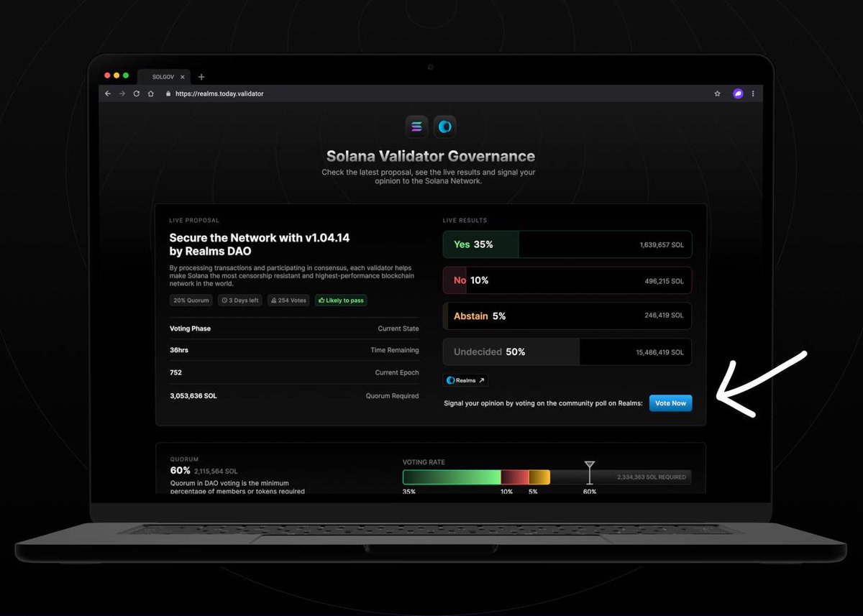This screenshot has height=616, width=863.
Task: Click the LIVE PROPOSAL label
Action: [194, 221]
